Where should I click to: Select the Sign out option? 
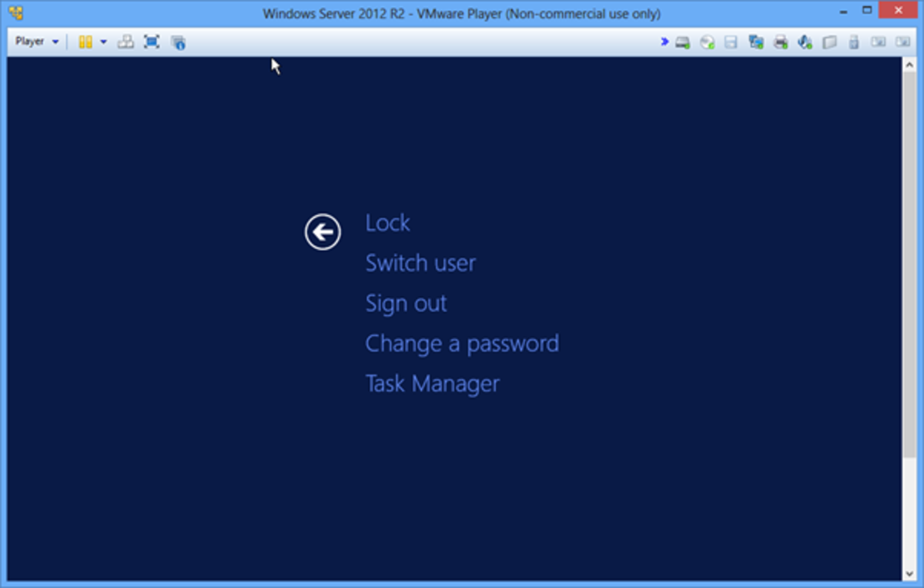pyautogui.click(x=406, y=303)
